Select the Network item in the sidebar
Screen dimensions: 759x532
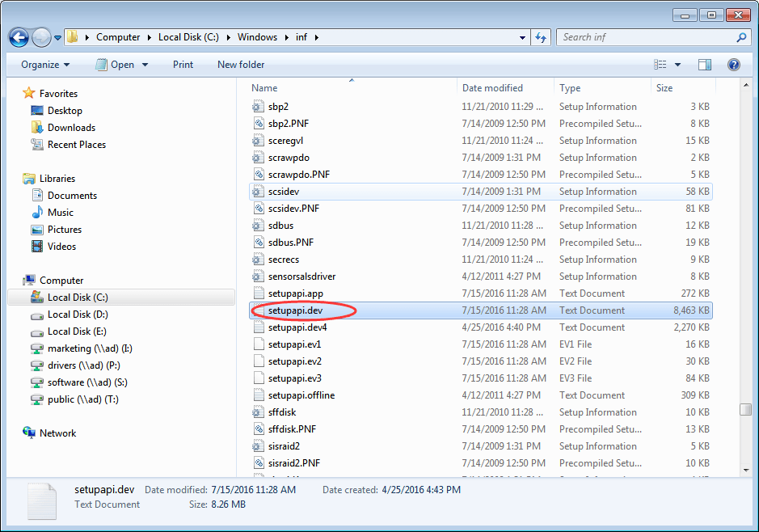pyautogui.click(x=58, y=433)
